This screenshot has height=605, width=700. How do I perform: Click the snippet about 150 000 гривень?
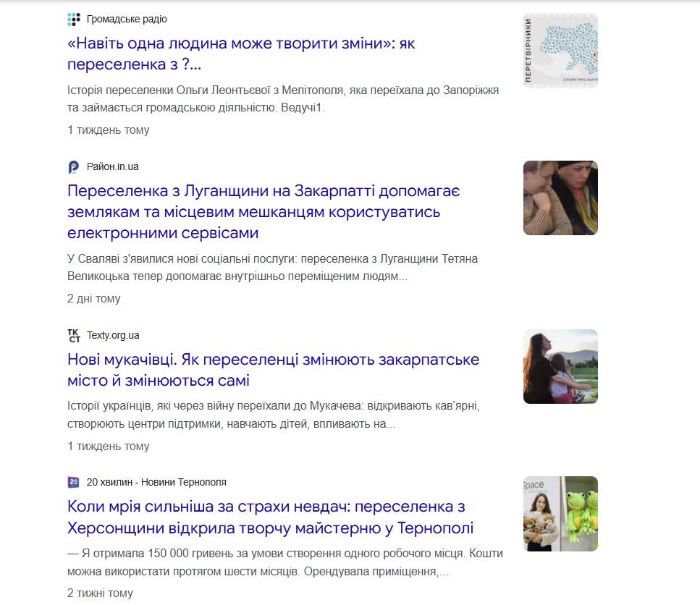284,562
